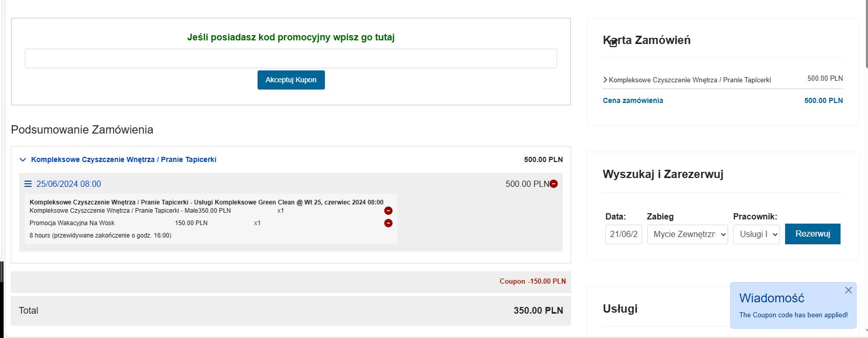Click the Coupon -150.00 PLN line
Screen dimensions: 868x338
click(x=532, y=281)
